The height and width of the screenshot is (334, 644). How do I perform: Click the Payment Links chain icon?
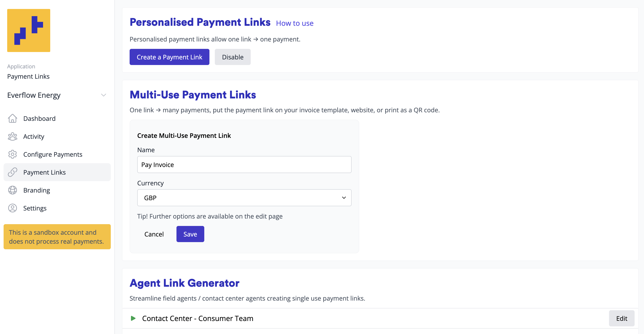pyautogui.click(x=13, y=172)
